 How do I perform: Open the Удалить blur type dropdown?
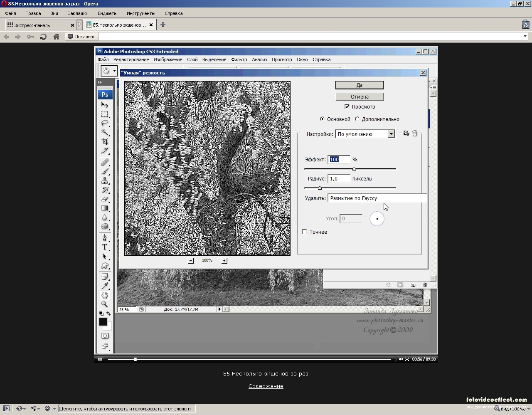tap(377, 198)
